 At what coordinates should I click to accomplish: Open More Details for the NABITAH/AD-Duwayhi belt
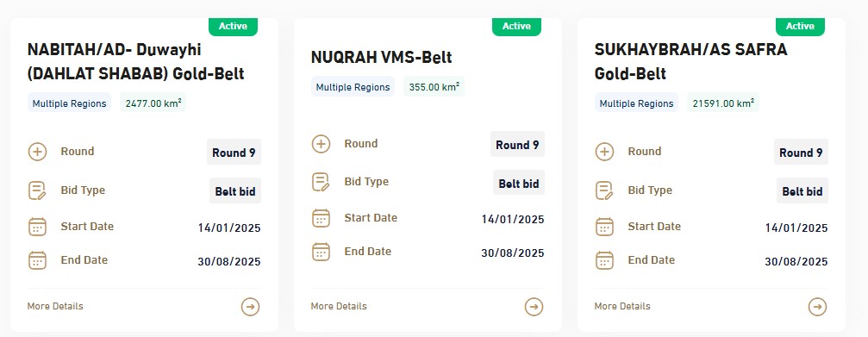[55, 306]
